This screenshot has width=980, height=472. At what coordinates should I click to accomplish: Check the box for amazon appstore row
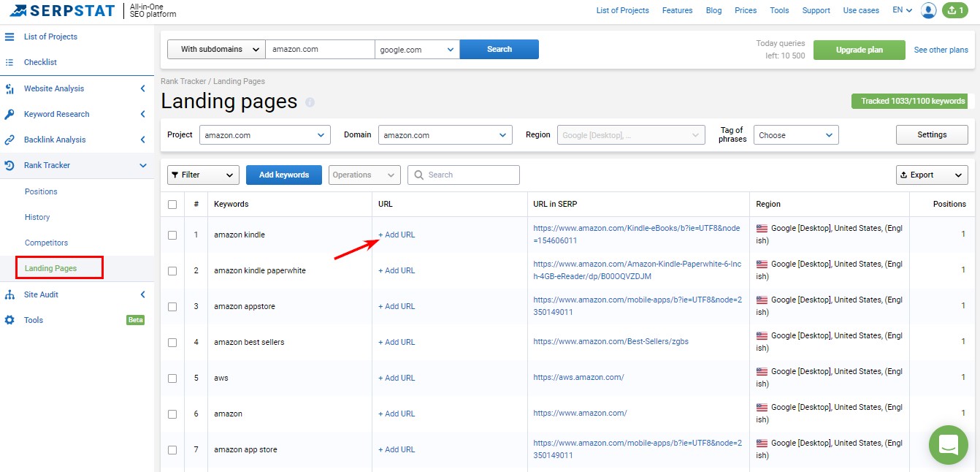tap(172, 307)
